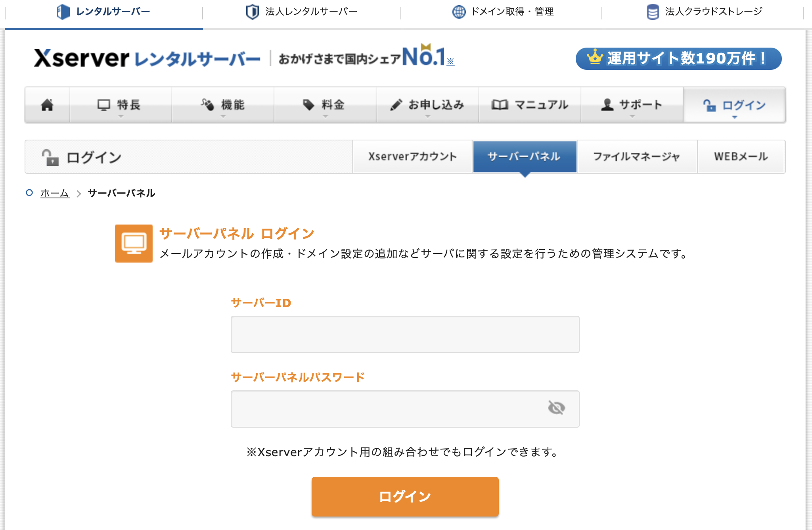Expand the dropdown arrow under 料金

pos(326,117)
